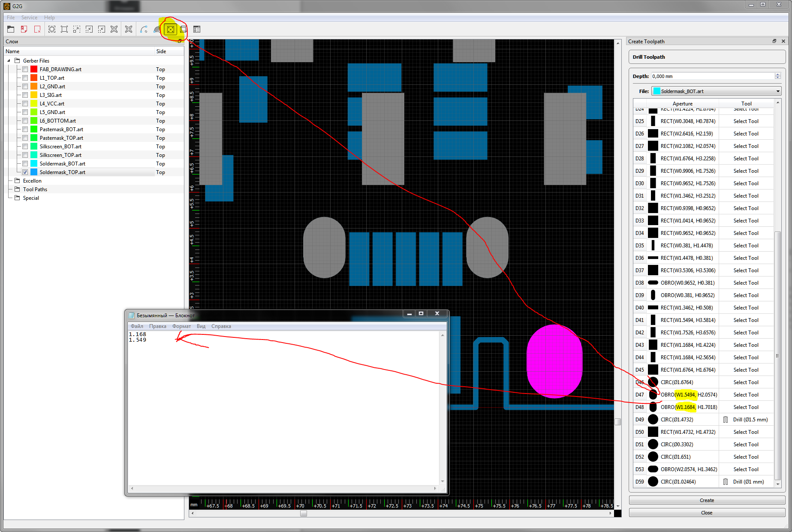
Task: Click the aperture table scroll up arrow
Action: click(x=778, y=102)
